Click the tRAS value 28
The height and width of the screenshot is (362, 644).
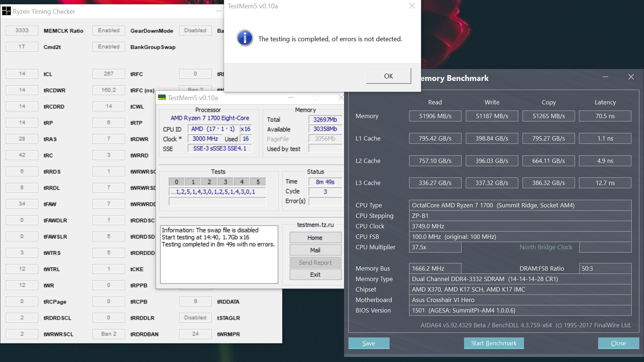(x=22, y=139)
